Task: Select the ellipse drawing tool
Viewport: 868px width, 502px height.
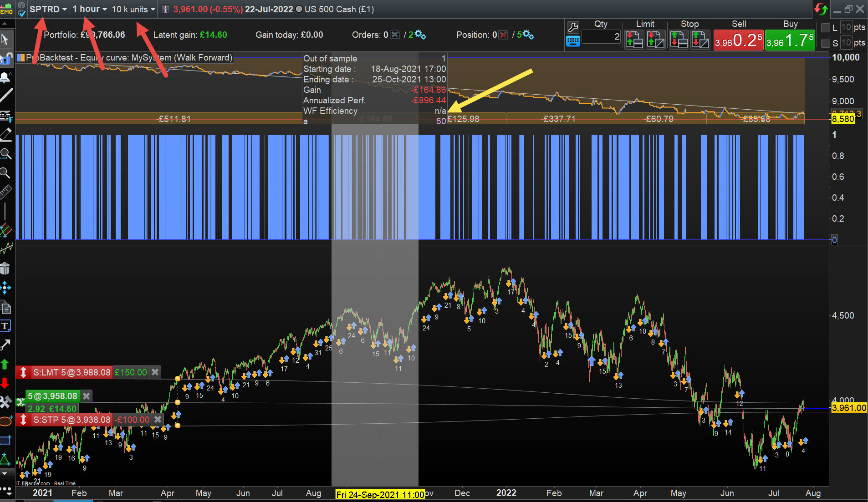Action: click(x=5, y=421)
